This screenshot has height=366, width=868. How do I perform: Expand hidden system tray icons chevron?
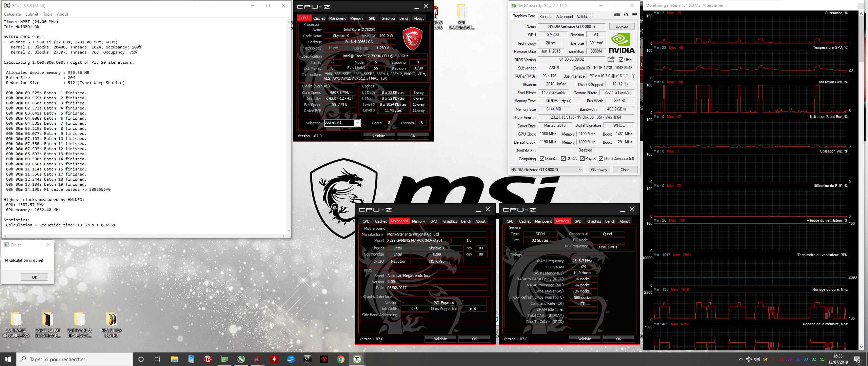741,359
